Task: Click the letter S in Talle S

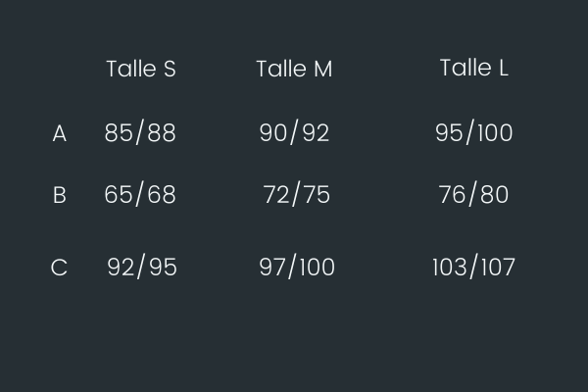Action: pyautogui.click(x=170, y=69)
